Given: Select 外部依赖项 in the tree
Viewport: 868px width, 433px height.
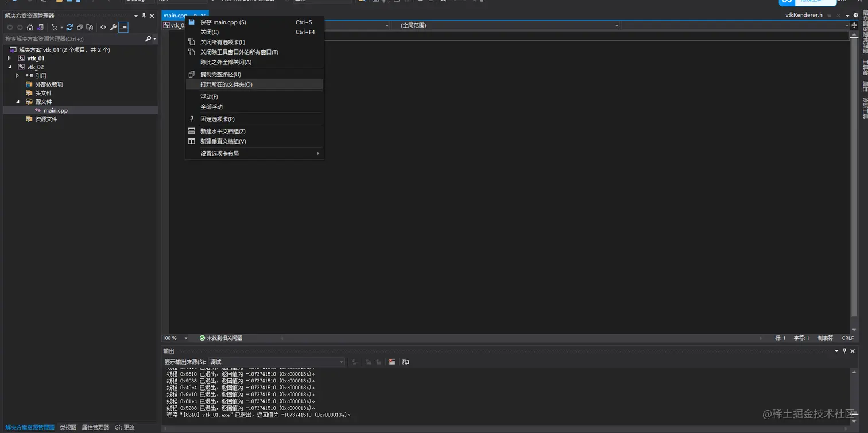Looking at the screenshot, I should click(x=49, y=84).
